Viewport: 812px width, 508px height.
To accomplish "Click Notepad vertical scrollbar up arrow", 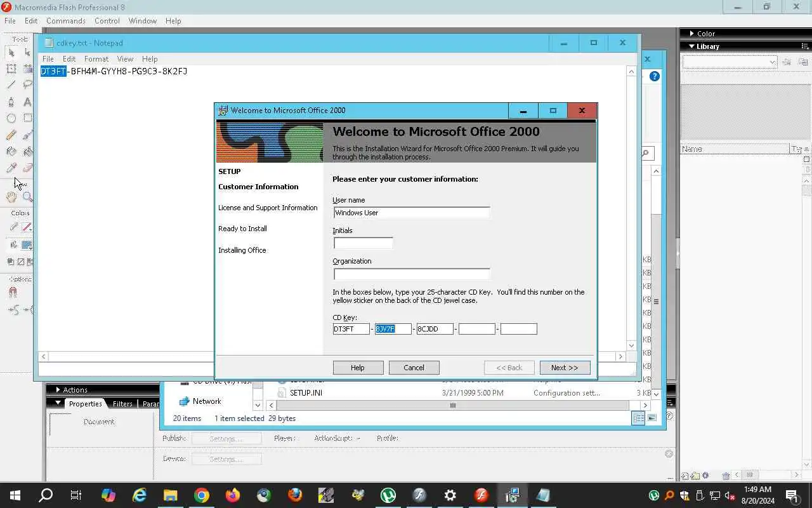I will 631,71.
